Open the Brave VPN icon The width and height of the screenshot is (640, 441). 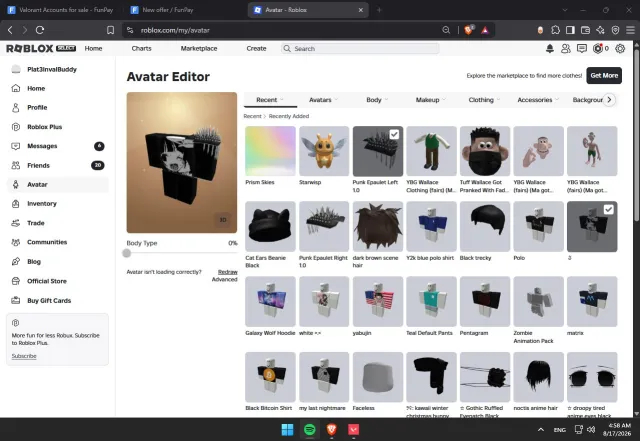(615, 30)
